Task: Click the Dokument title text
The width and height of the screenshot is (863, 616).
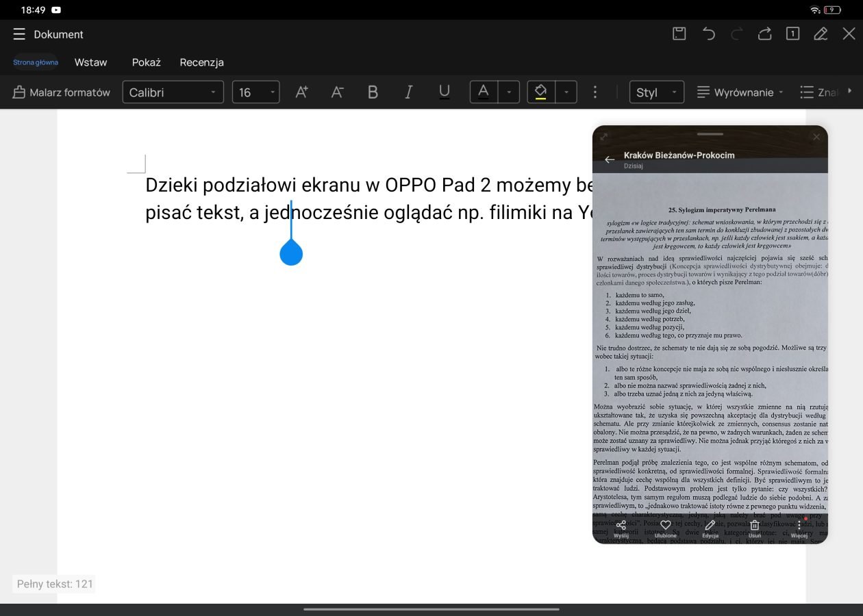Action: tap(59, 34)
